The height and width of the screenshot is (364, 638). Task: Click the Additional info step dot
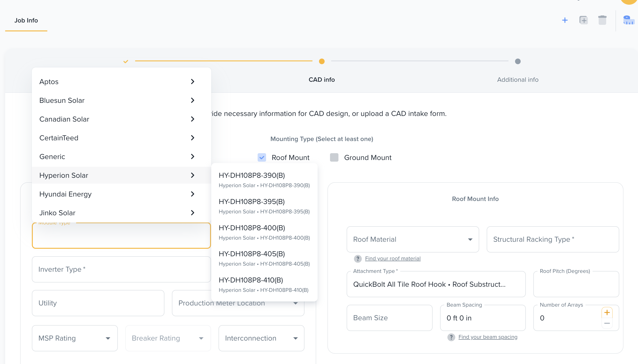coord(518,61)
